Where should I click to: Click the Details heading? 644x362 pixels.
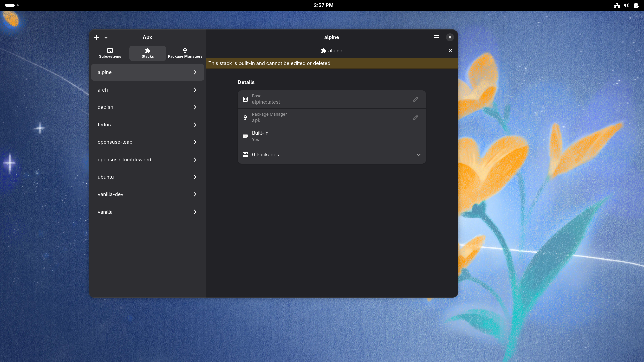tap(246, 82)
